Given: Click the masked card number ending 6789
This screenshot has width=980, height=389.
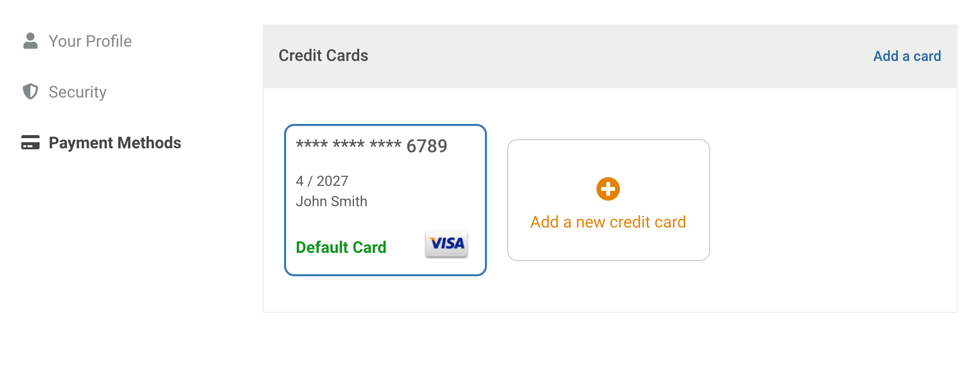Looking at the screenshot, I should click(371, 146).
